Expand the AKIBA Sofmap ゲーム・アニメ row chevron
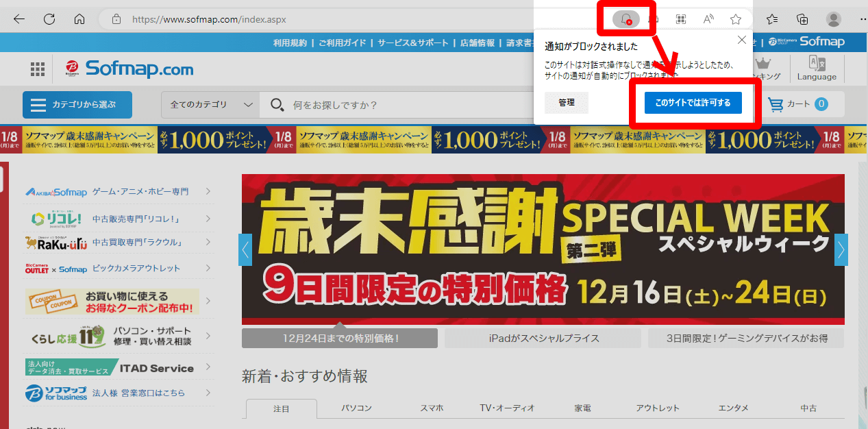 pyautogui.click(x=208, y=192)
